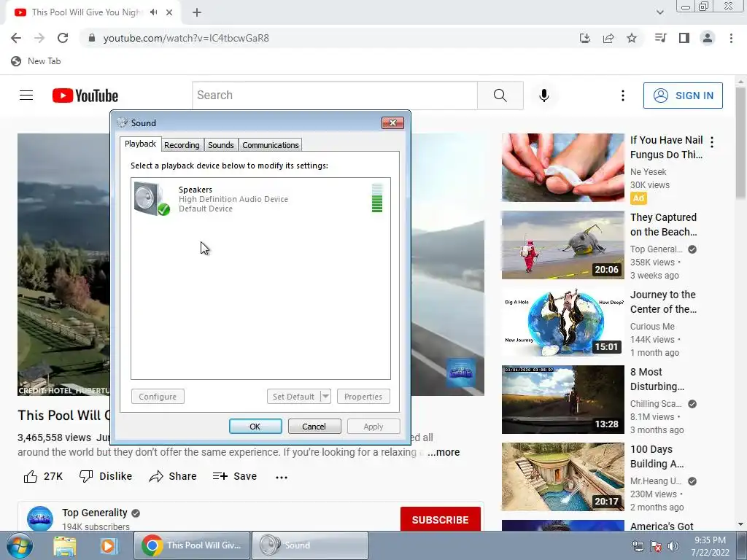This screenshot has width=747, height=560.
Task: Open Action Center flag tray icon
Action: 656,546
